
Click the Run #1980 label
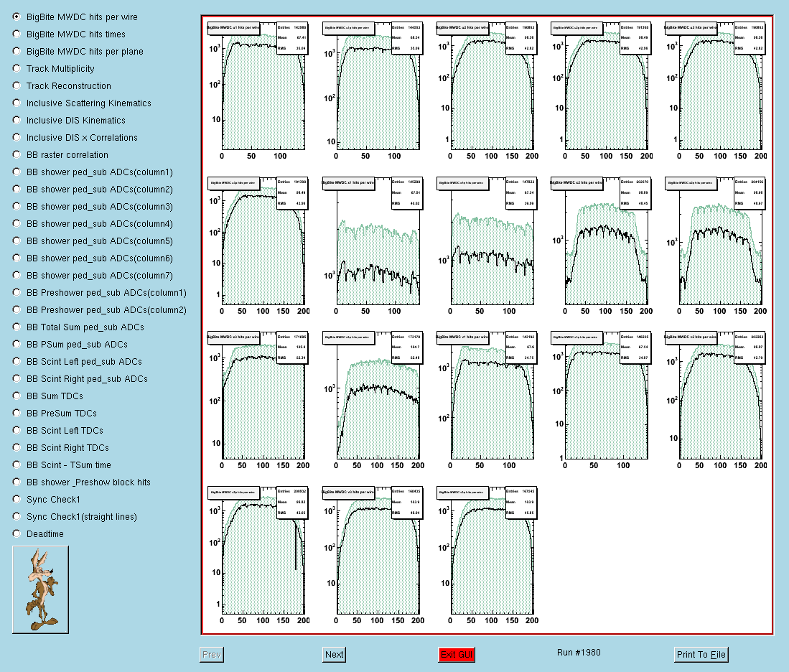(x=579, y=653)
